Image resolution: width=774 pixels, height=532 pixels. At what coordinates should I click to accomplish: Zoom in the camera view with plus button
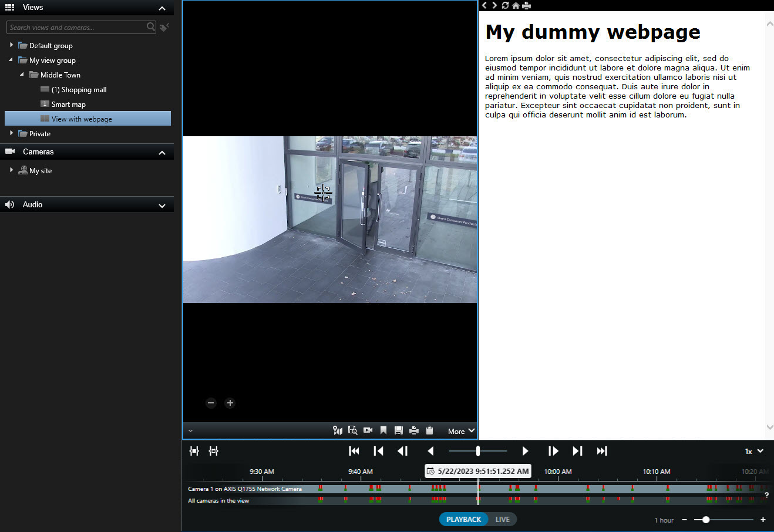click(230, 403)
